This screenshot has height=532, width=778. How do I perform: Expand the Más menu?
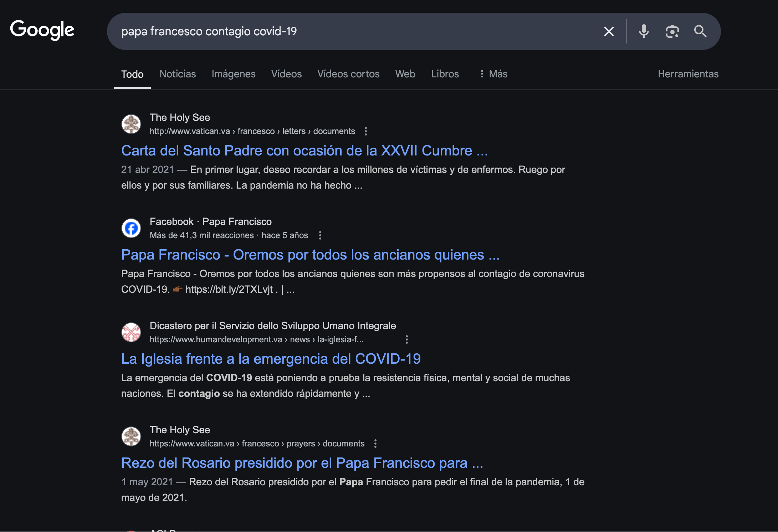pyautogui.click(x=493, y=74)
